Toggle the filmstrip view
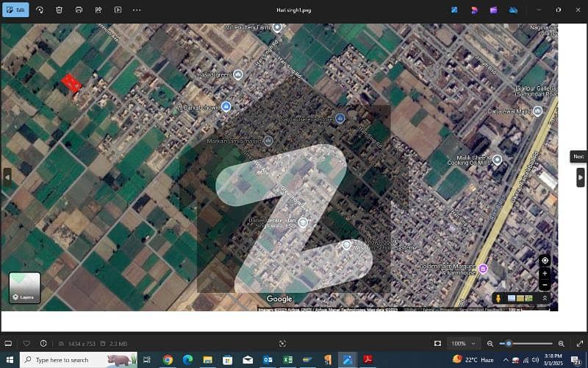Image resolution: width=588 pixels, height=368 pixels. (9, 344)
